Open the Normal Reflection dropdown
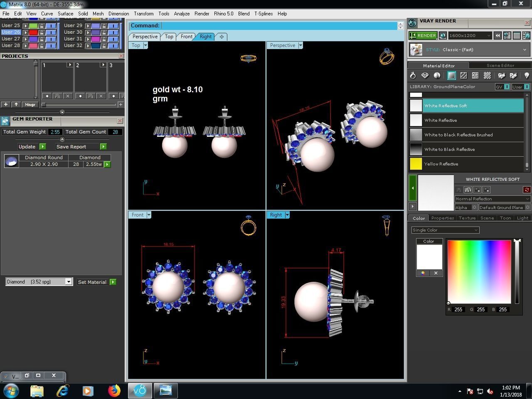 [493, 199]
